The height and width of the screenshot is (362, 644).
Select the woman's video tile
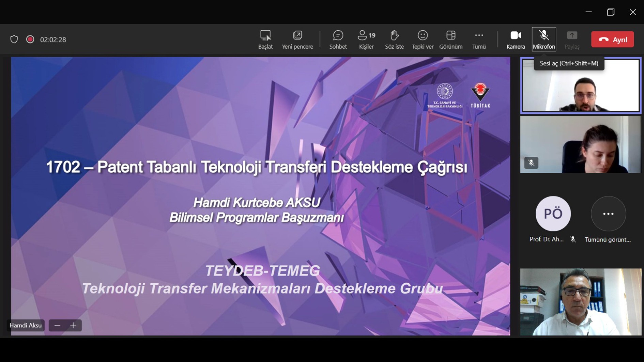(581, 144)
